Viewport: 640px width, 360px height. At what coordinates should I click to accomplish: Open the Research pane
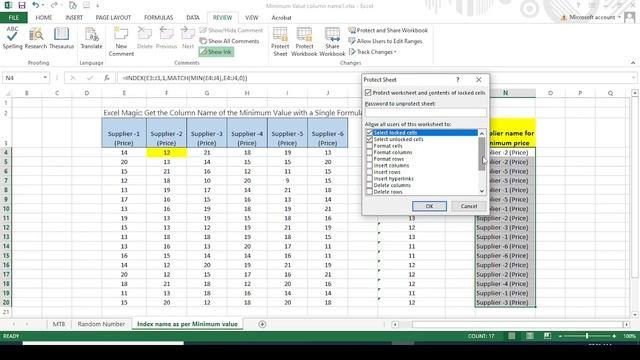[x=36, y=38]
